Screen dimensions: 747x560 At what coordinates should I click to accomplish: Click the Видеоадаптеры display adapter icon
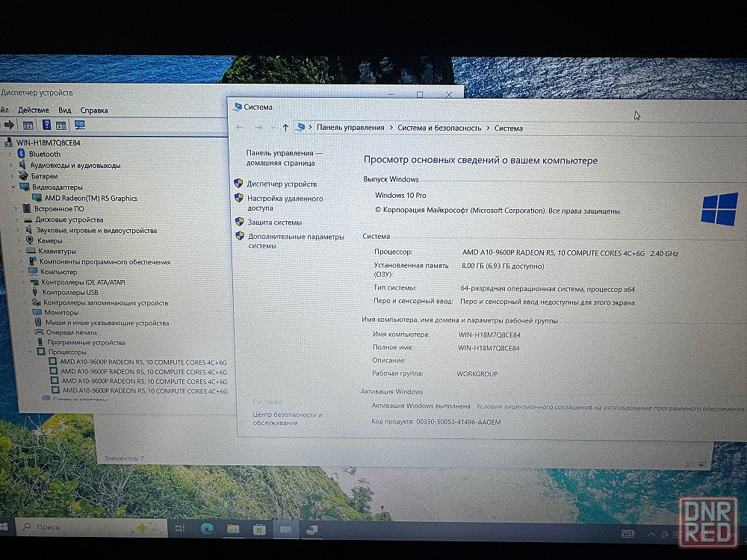tap(25, 187)
